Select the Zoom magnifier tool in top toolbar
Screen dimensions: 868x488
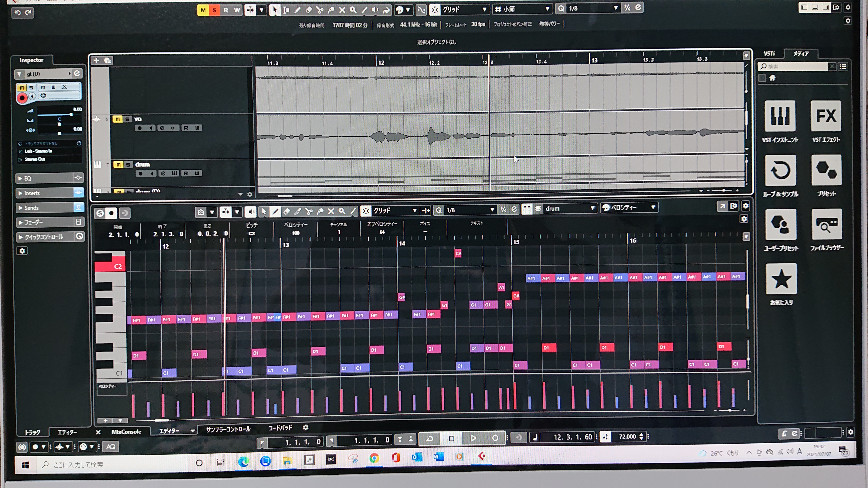pos(353,10)
